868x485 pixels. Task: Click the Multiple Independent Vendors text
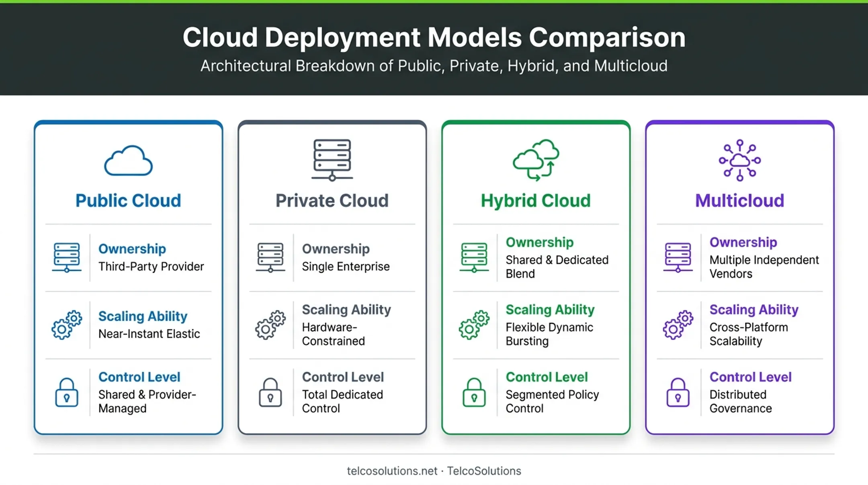tap(764, 267)
